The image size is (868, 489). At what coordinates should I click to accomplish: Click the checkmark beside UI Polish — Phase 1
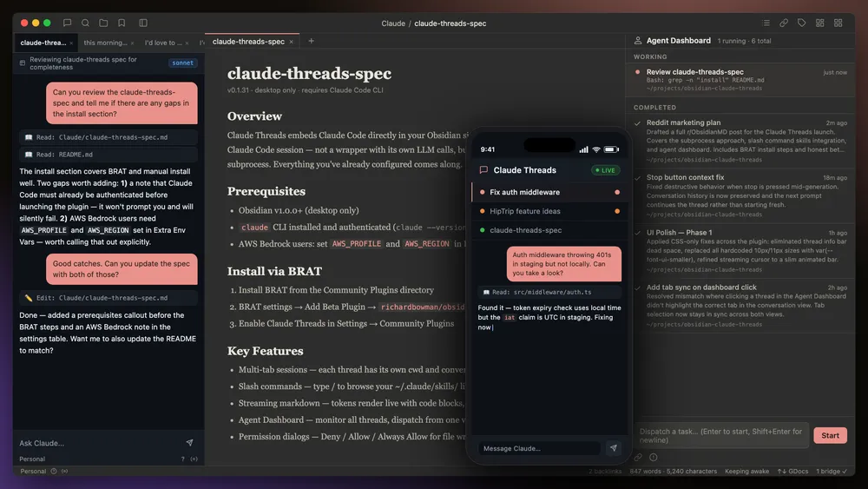tap(637, 233)
